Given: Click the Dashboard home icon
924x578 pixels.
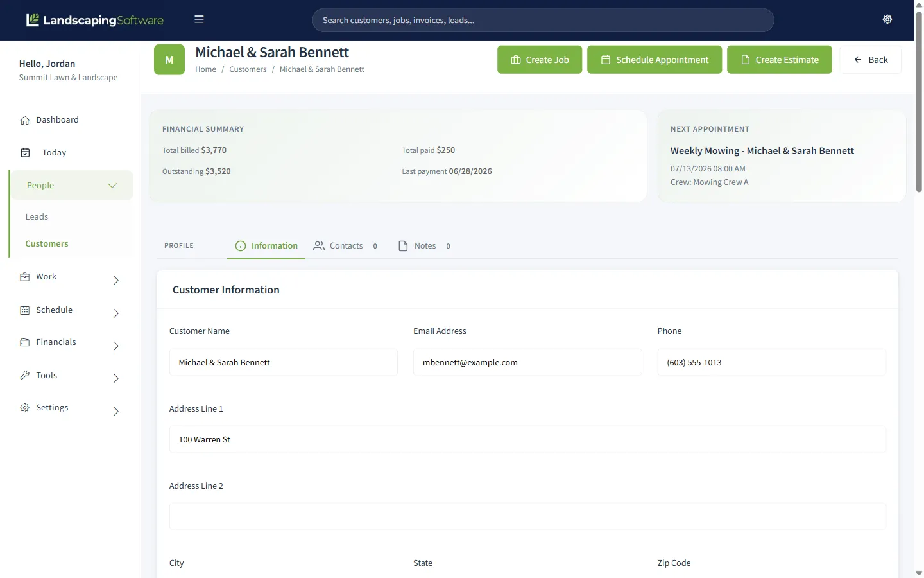Looking at the screenshot, I should coord(25,120).
